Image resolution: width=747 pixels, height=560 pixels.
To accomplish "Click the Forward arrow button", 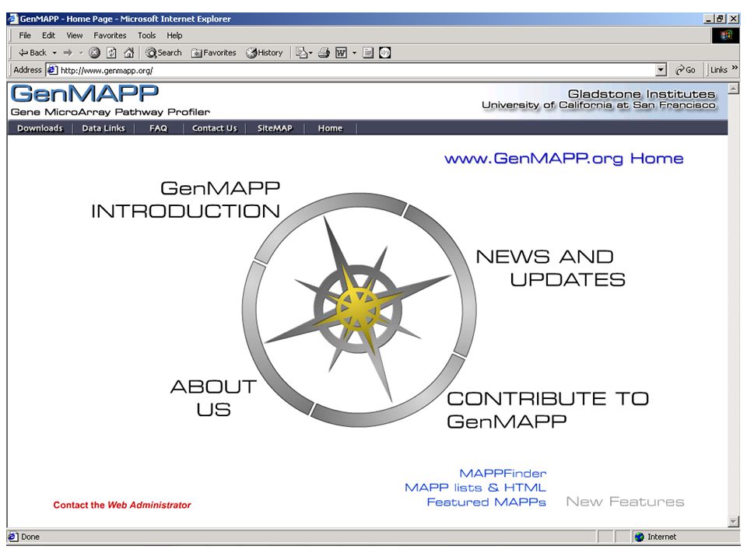I will coord(68,53).
